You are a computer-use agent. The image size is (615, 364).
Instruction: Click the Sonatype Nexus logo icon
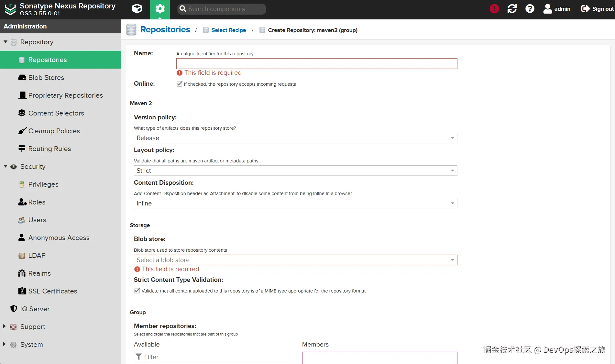click(10, 9)
